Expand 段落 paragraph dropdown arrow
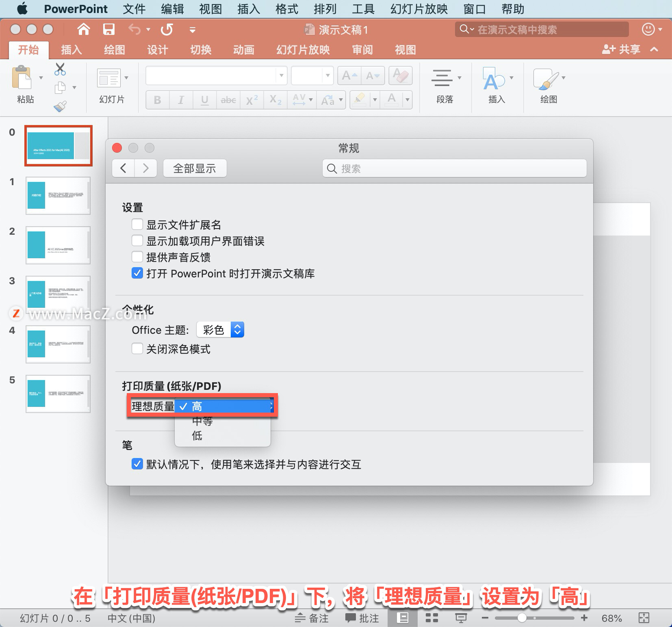Screen dimensions: 672x627 (460, 78)
